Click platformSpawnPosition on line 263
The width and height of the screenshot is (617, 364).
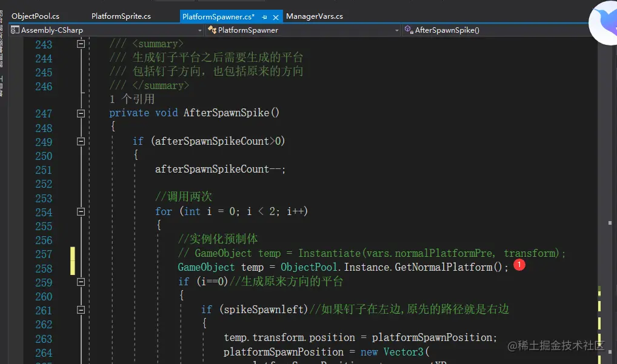tap(432, 337)
